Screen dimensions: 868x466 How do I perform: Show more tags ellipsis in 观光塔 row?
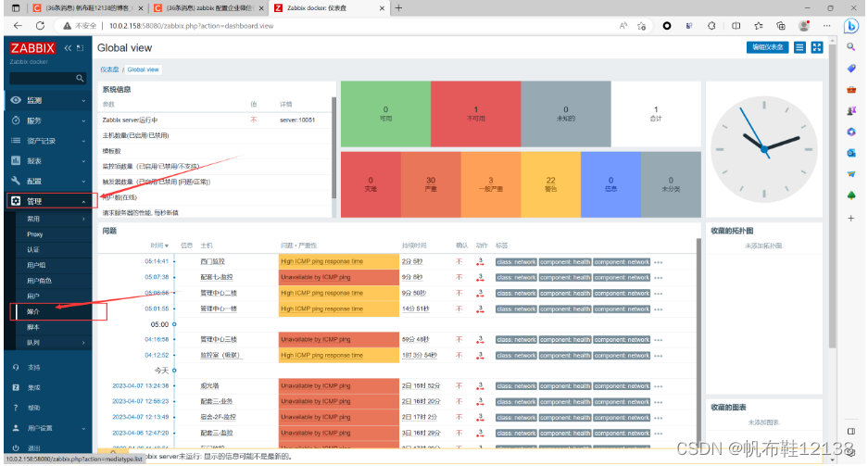(x=659, y=387)
